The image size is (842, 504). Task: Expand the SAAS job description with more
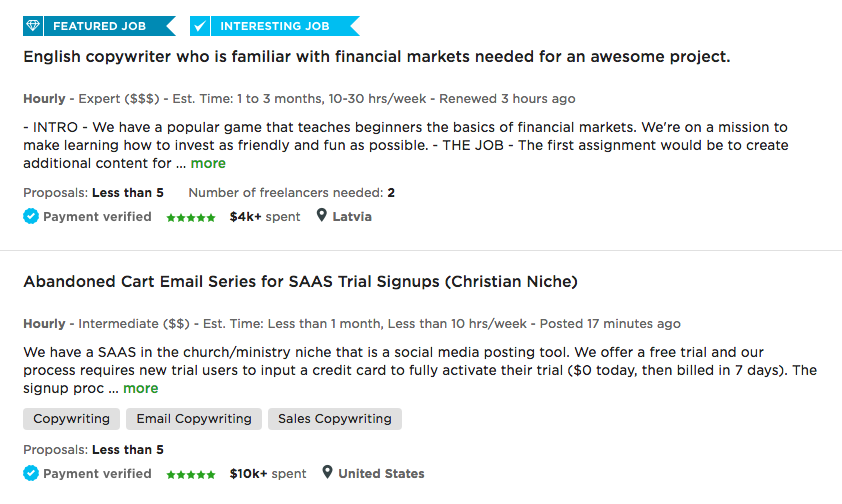point(141,388)
